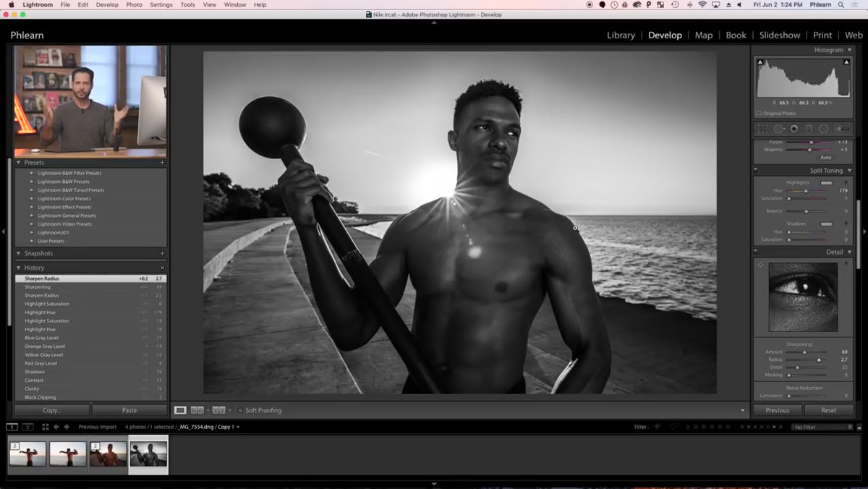This screenshot has height=489, width=868.
Task: Open the Print module
Action: 822,35
